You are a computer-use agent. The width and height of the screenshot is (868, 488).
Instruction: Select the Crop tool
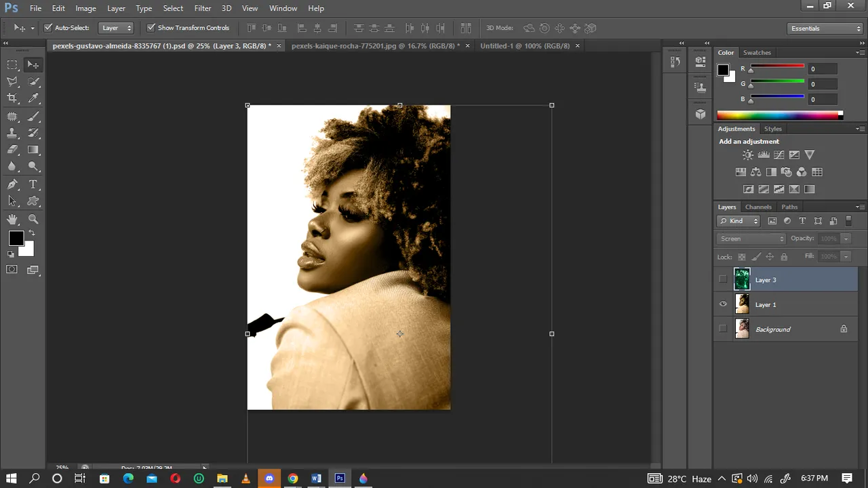click(x=12, y=98)
